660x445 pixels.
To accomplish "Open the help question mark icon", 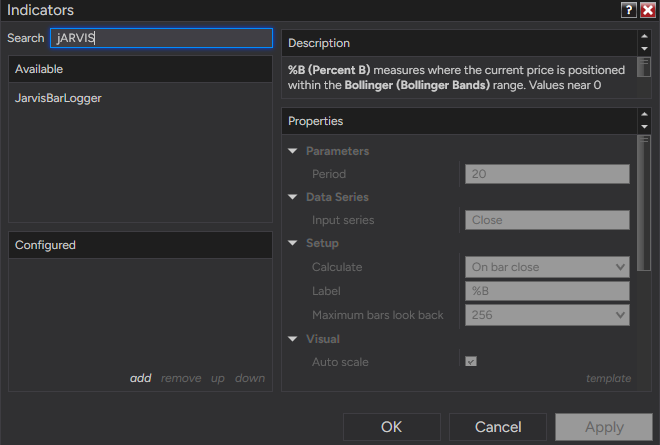I will 628,10.
